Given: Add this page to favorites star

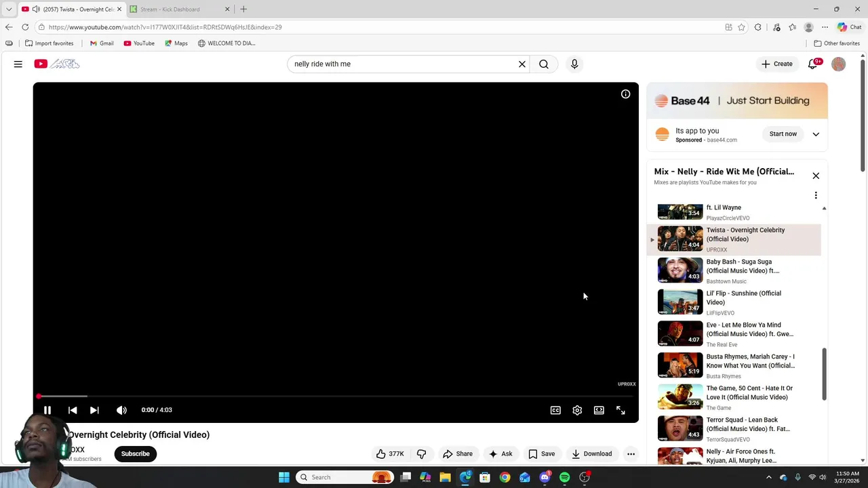Looking at the screenshot, I should click(x=741, y=27).
